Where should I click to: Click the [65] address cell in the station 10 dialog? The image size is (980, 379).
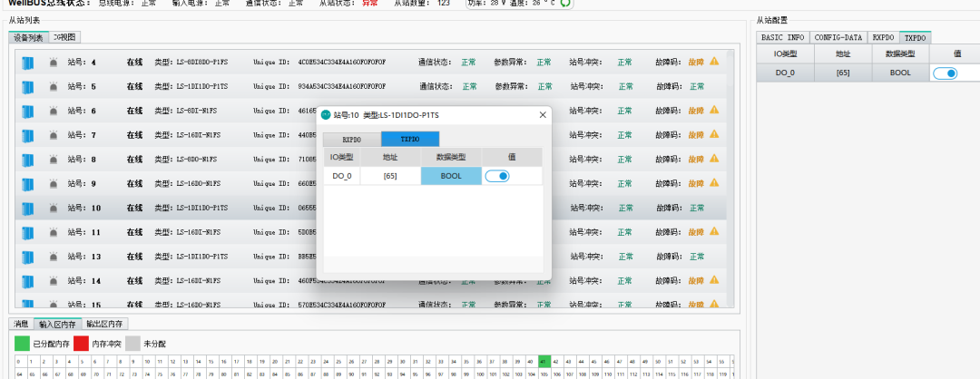390,176
